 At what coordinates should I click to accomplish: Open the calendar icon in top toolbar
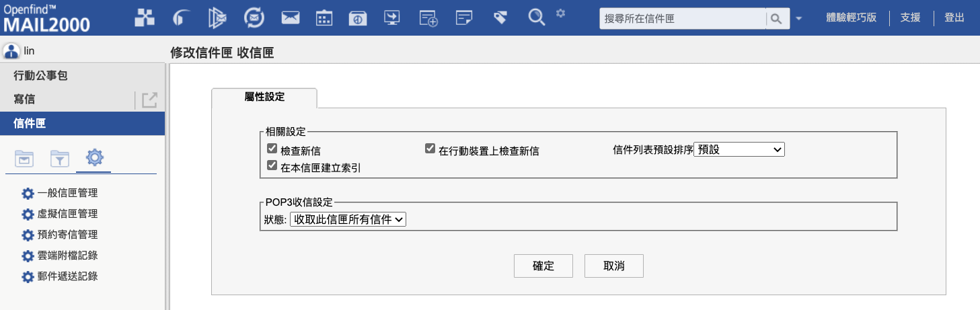point(325,18)
